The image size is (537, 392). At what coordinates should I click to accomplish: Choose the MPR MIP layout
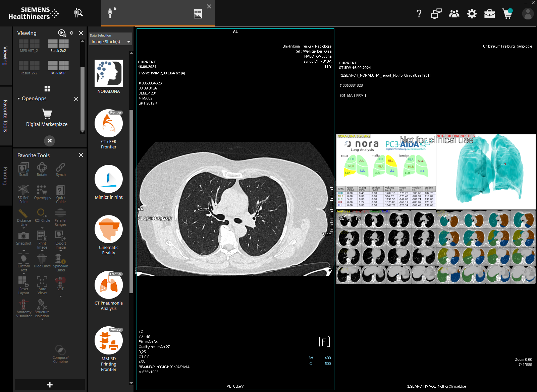pos(58,66)
